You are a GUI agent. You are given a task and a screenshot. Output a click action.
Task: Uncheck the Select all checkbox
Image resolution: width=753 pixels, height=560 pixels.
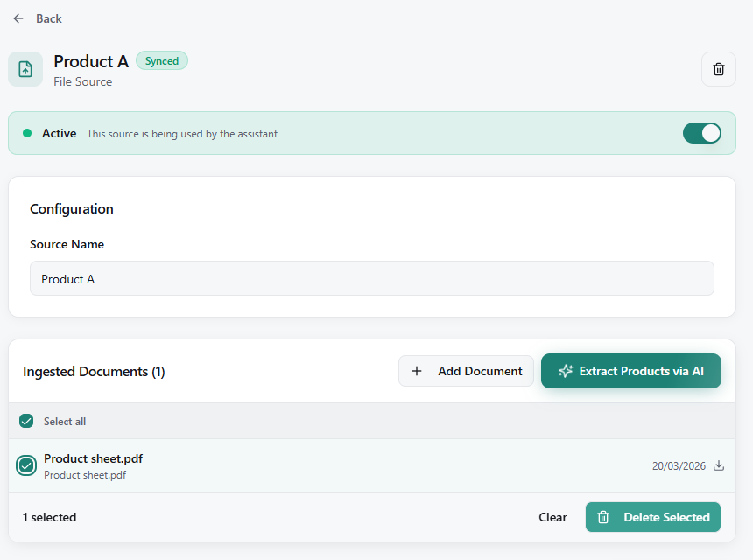26,421
